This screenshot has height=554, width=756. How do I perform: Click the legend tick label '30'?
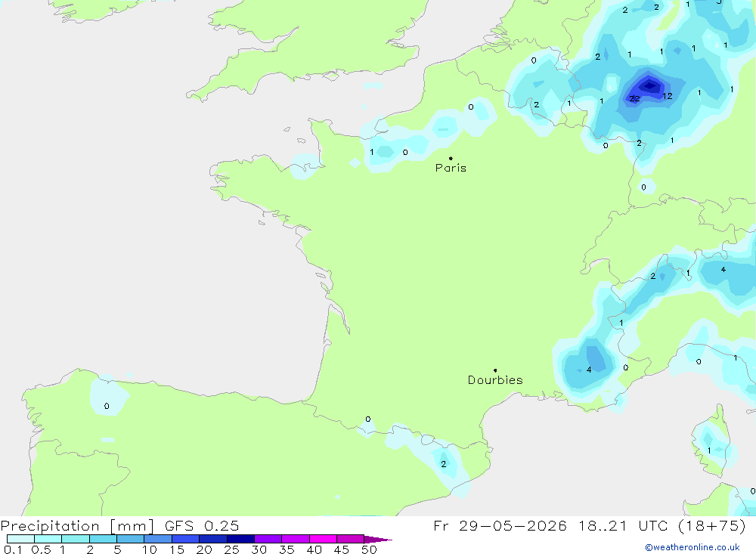pyautogui.click(x=259, y=549)
